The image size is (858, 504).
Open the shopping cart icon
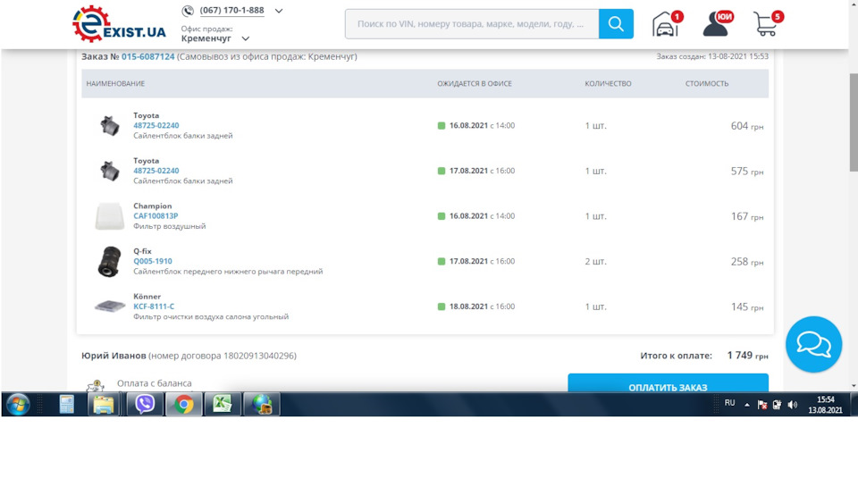coord(767,24)
